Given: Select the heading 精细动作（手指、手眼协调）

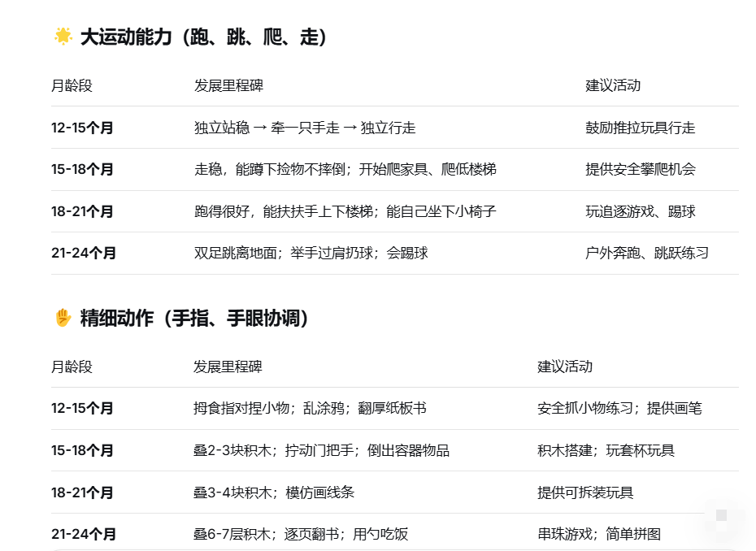Looking at the screenshot, I should click(x=194, y=318).
